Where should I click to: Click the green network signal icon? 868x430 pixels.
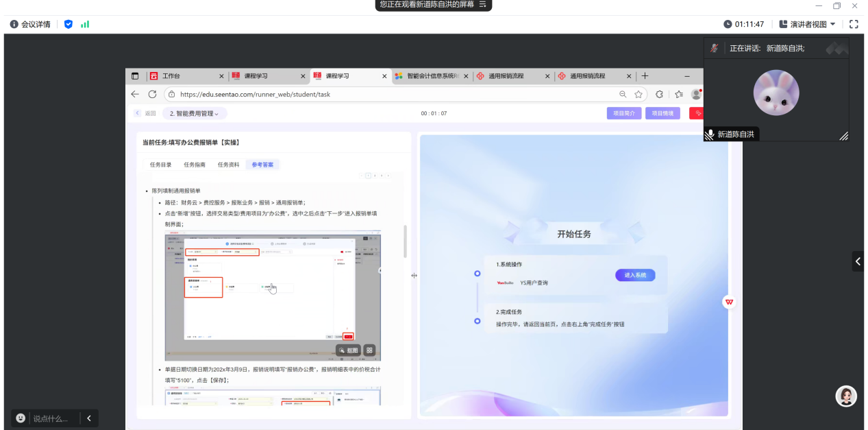point(85,24)
